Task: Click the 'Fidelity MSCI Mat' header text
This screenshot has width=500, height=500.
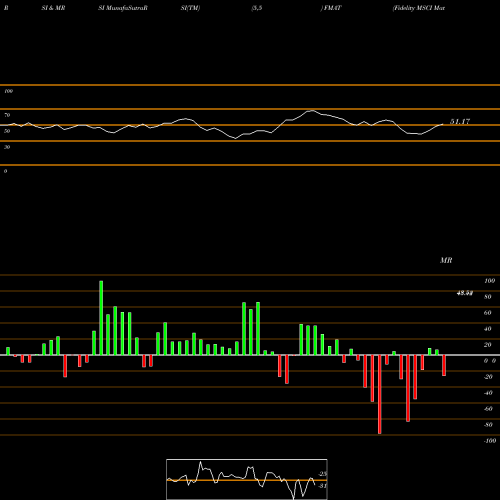Action: (419, 8)
